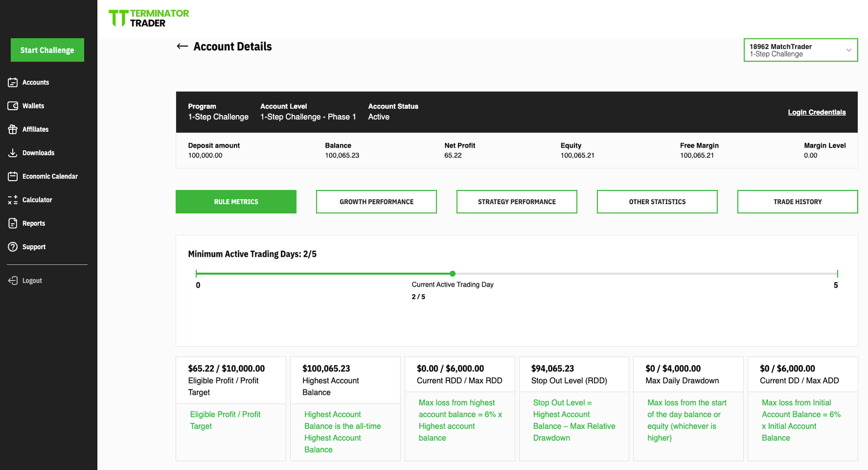Viewport: 868px width, 470px height.
Task: Click the Accounts sidebar icon
Action: click(x=13, y=82)
